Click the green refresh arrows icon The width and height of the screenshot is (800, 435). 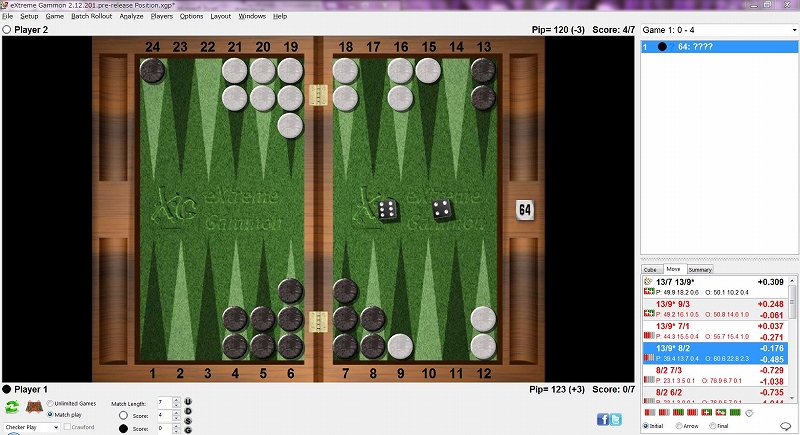[x=12, y=407]
